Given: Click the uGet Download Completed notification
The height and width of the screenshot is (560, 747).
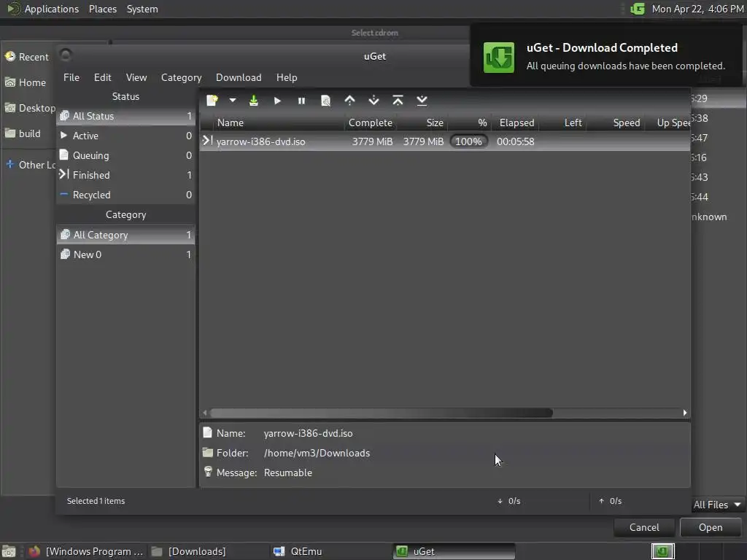Looking at the screenshot, I should 606,56.
